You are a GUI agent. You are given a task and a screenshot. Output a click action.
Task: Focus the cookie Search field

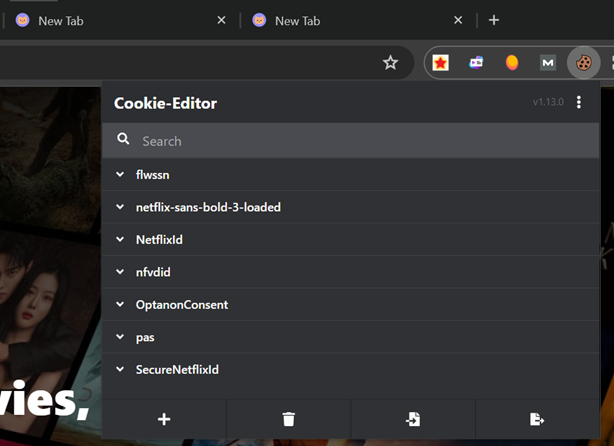click(351, 141)
